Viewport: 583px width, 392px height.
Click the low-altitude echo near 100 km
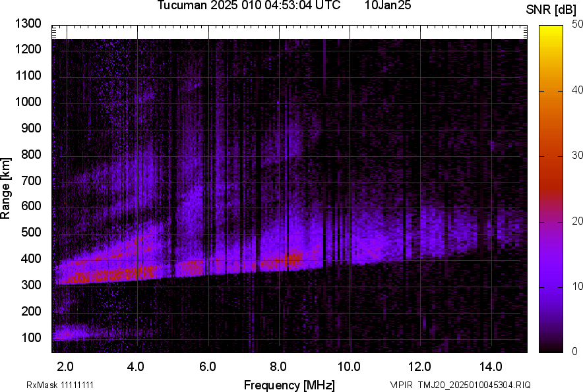[79, 333]
